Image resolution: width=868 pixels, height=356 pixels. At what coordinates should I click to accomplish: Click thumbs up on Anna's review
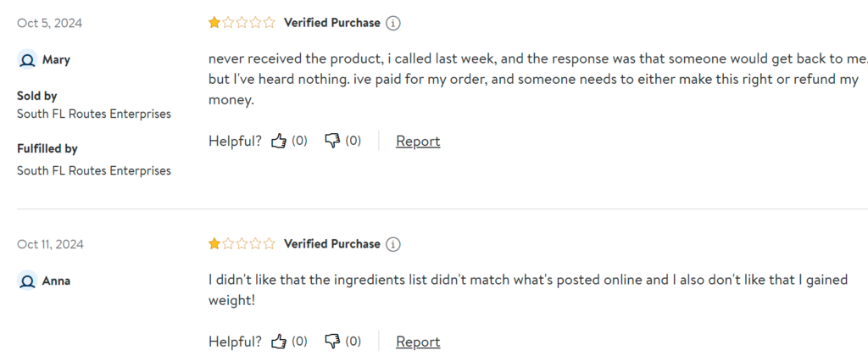279,342
